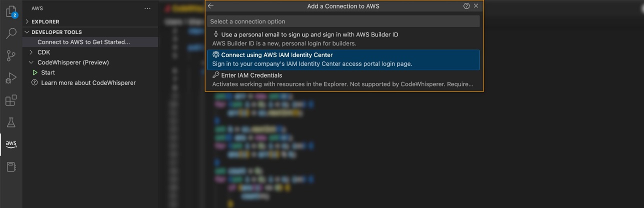Open the Source Control view
This screenshot has height=208, width=644.
(11, 55)
